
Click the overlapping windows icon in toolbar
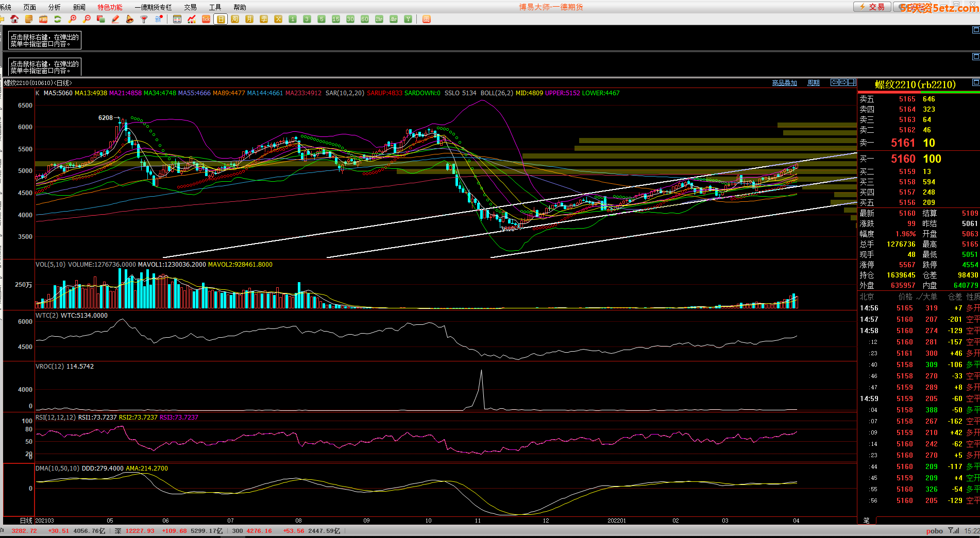click(101, 19)
